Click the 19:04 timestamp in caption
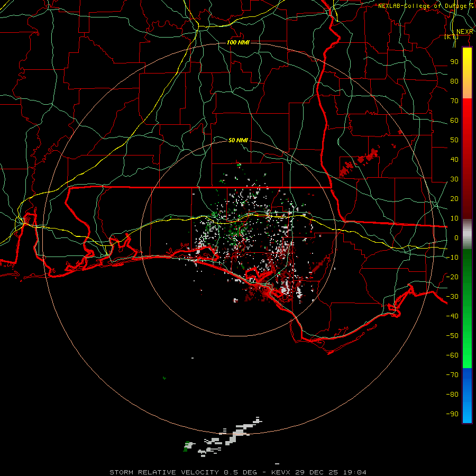This screenshot has width=476, height=476. [x=354, y=472]
